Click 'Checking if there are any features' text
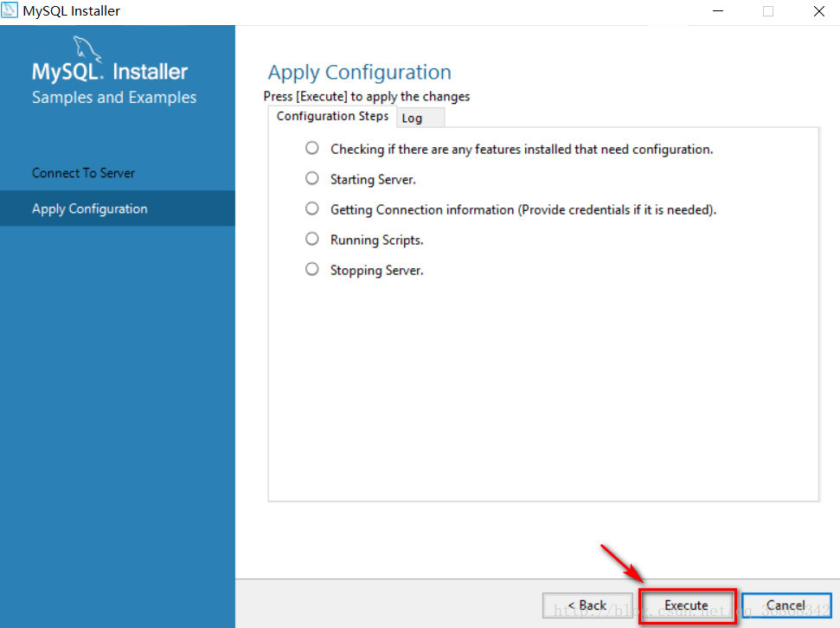Viewport: 840px width, 628px height. (522, 150)
